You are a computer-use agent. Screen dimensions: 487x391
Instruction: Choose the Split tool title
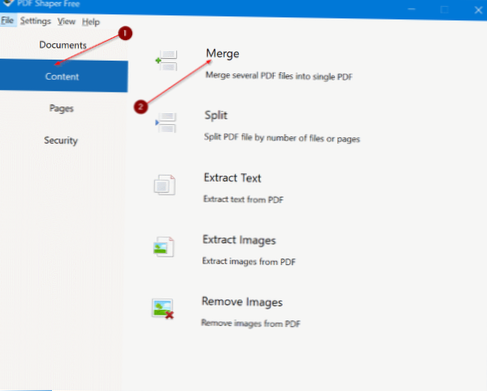[216, 115]
